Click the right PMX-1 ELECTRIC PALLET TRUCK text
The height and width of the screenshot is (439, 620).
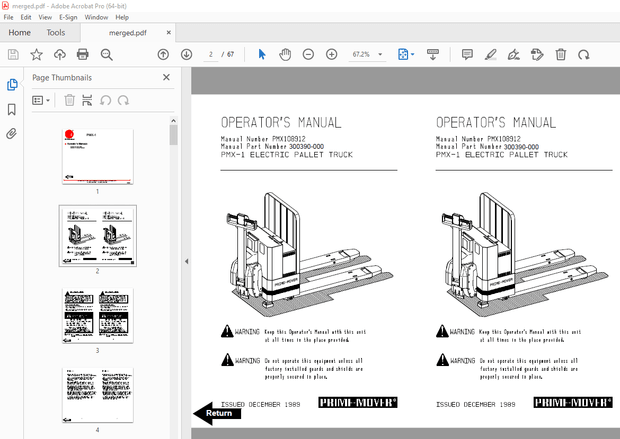[x=501, y=155]
